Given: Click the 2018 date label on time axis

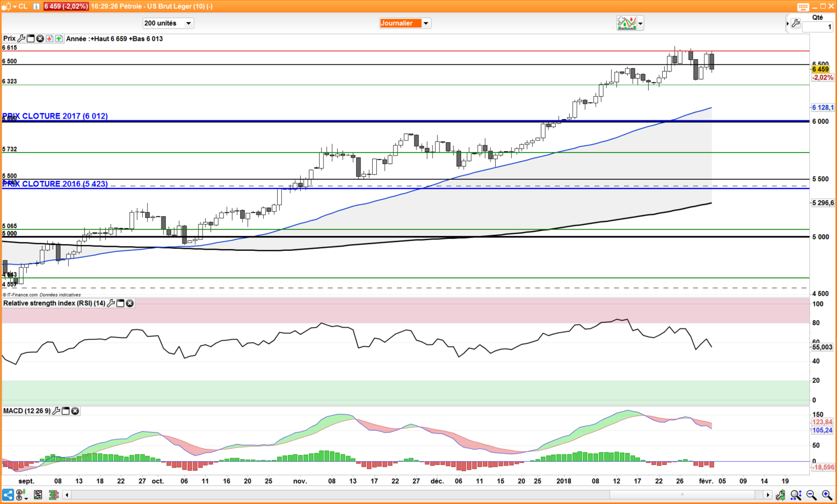Looking at the screenshot, I should pyautogui.click(x=563, y=481).
